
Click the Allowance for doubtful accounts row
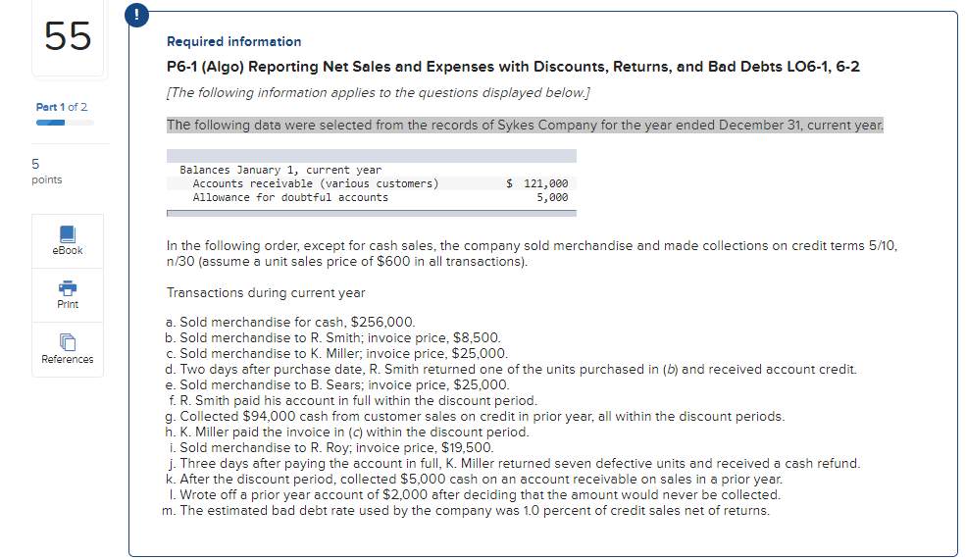[x=372, y=197]
